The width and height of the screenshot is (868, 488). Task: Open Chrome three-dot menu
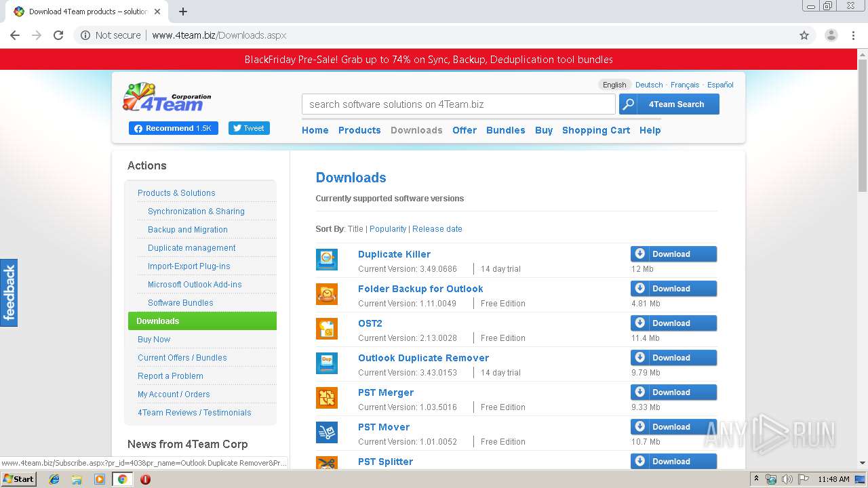(854, 35)
